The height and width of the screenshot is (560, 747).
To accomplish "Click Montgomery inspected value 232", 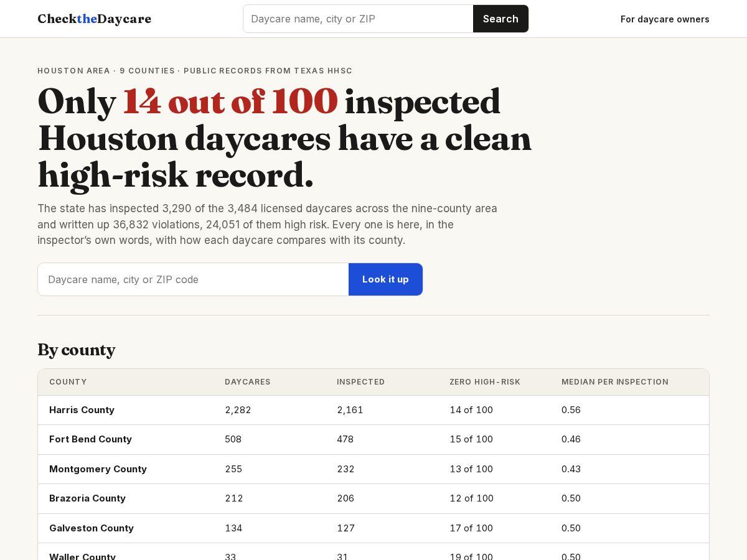I will 345,469.
